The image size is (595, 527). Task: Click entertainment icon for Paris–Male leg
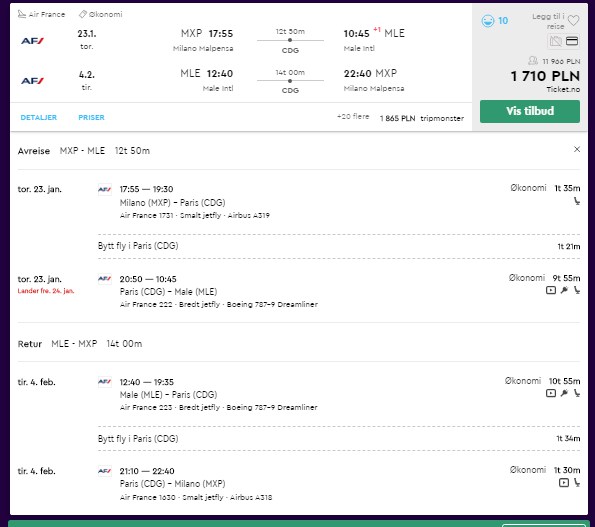tap(551, 290)
